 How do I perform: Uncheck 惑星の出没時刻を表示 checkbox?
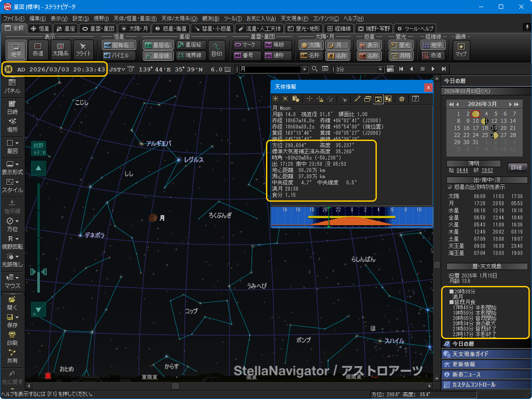coord(450,188)
